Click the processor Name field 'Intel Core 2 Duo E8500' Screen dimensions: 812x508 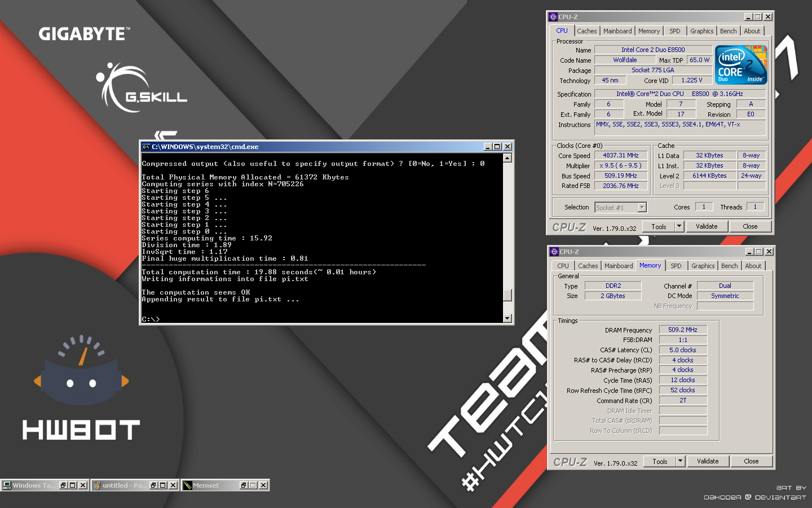tap(653, 50)
